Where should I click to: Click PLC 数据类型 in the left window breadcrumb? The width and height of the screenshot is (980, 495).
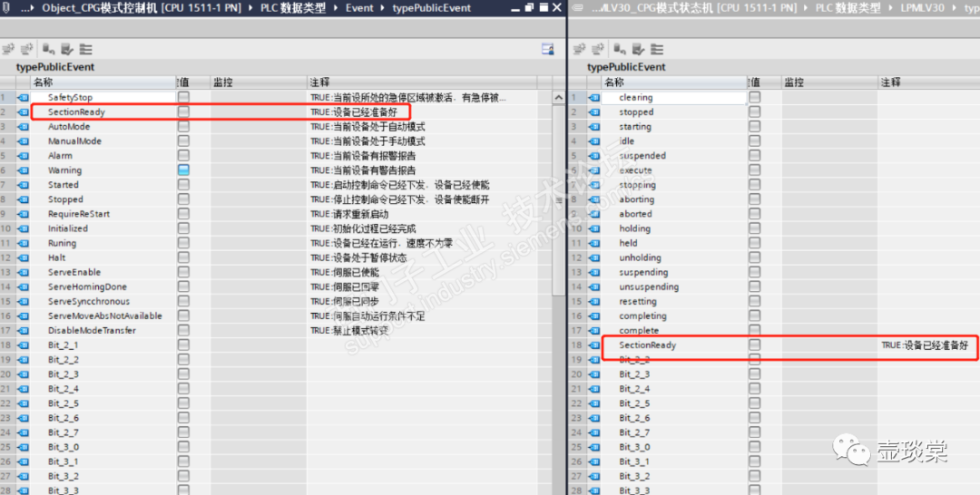coord(293,8)
